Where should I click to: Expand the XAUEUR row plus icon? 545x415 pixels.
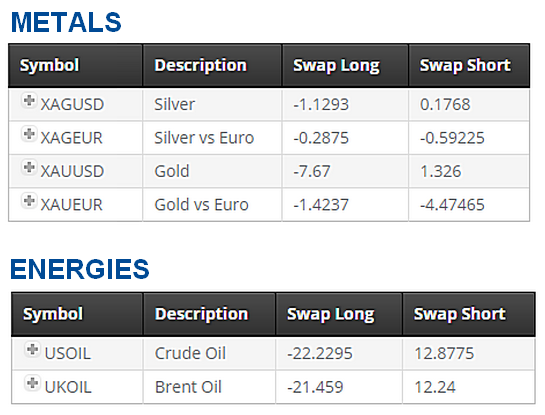point(29,201)
